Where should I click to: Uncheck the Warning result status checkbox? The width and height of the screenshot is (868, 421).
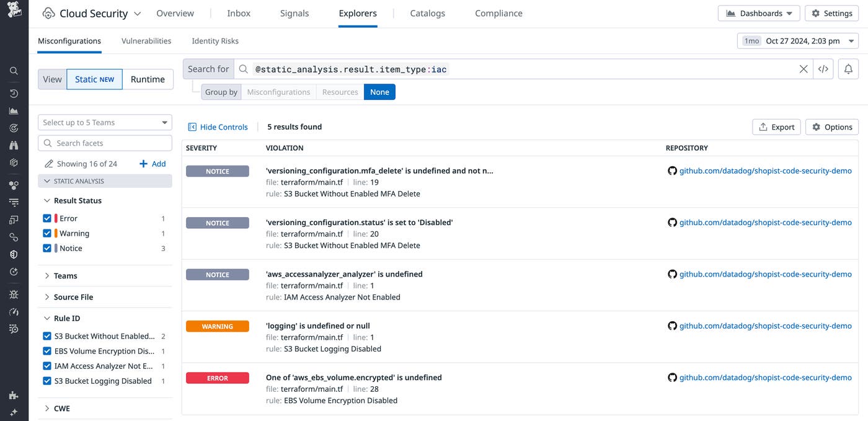click(46, 233)
